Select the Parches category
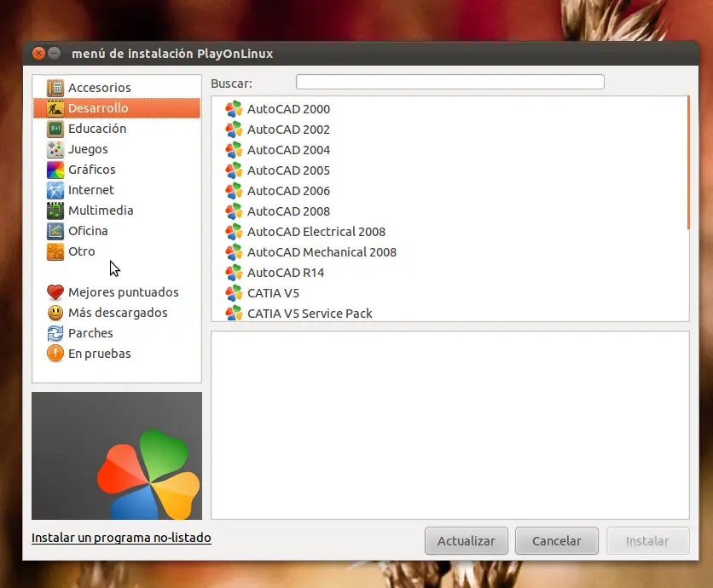Image resolution: width=713 pixels, height=588 pixels. tap(90, 333)
